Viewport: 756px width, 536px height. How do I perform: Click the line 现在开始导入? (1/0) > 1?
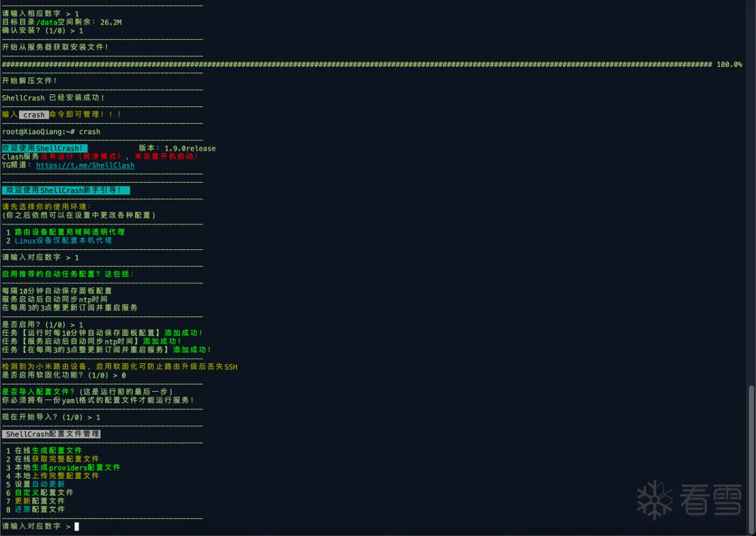51,417
